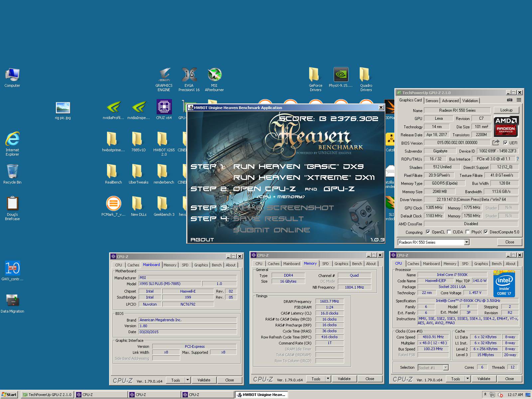Open the rig pic.jpg image file

tap(63, 111)
